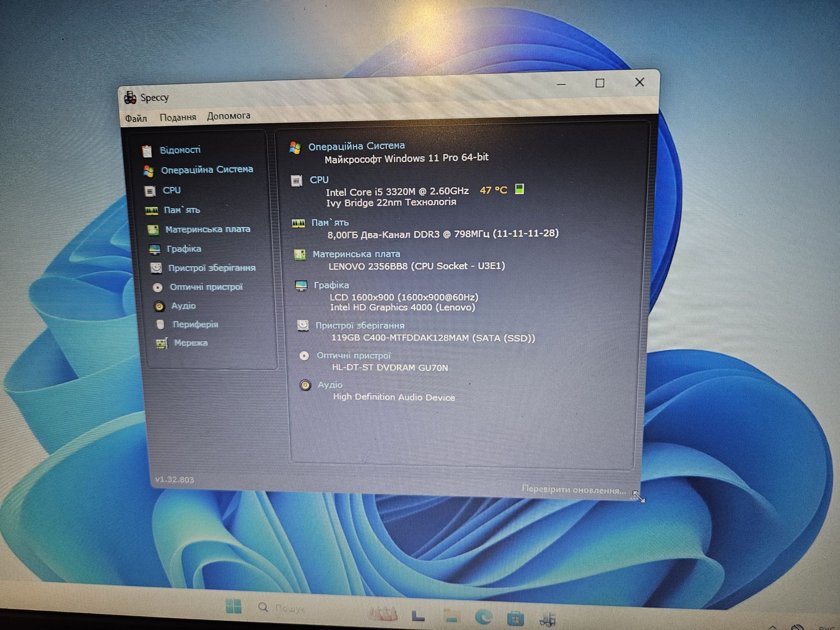Screen dimensions: 840x630
Task: Click 'HL-DT-ST DVDRAM GU70N' text
Action: tap(390, 367)
